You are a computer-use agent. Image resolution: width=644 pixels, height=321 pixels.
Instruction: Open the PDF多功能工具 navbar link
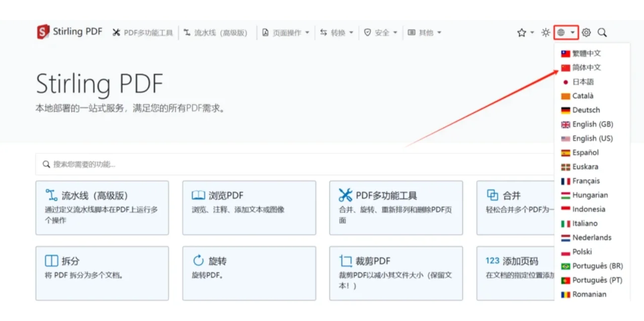143,33
